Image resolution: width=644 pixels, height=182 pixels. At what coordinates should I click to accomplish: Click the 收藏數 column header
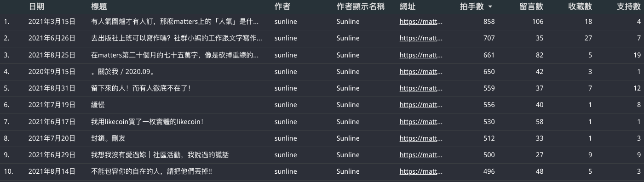(580, 7)
